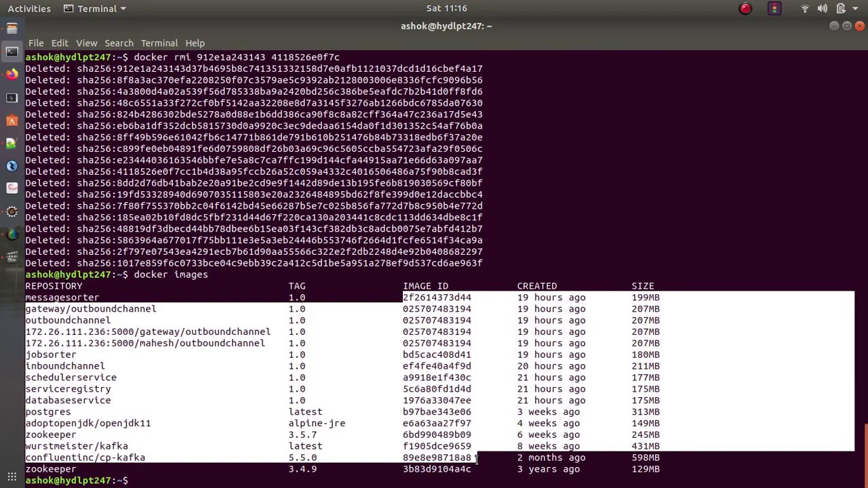Click image ID bd5cac408d41
Screen dimensions: 868x488
437,354
